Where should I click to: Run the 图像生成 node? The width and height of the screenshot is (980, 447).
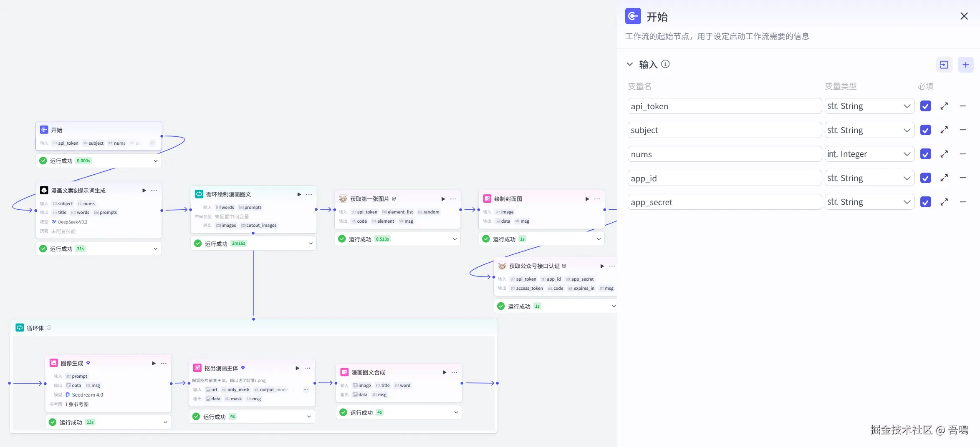(x=154, y=363)
